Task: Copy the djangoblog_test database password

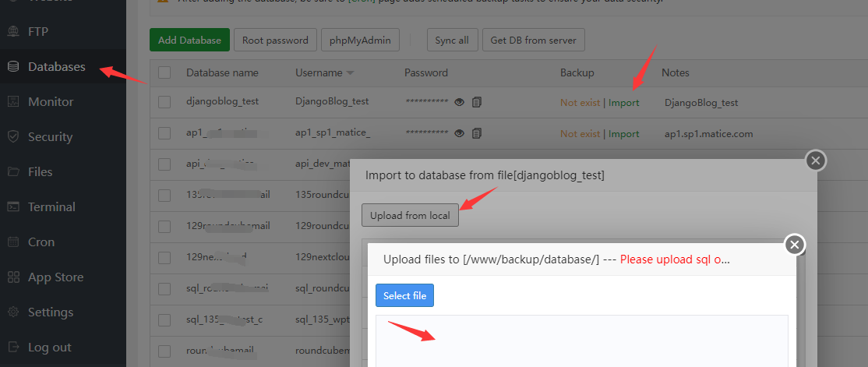Action: (477, 102)
